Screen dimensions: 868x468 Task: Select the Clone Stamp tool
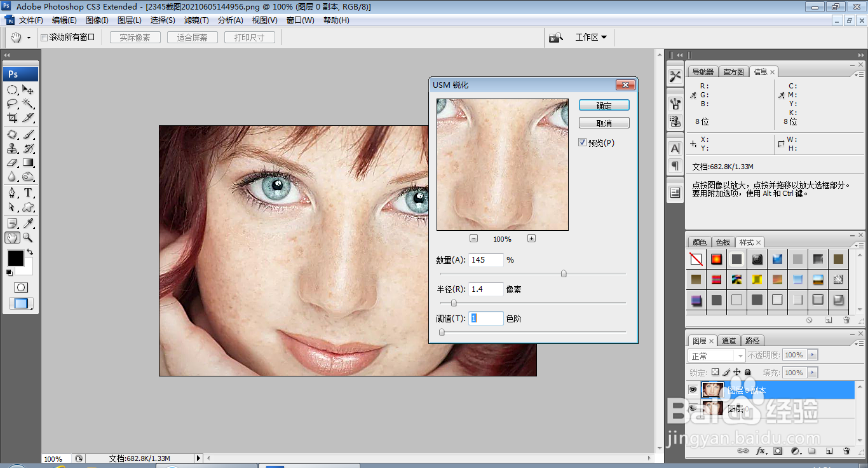pyautogui.click(x=12, y=149)
